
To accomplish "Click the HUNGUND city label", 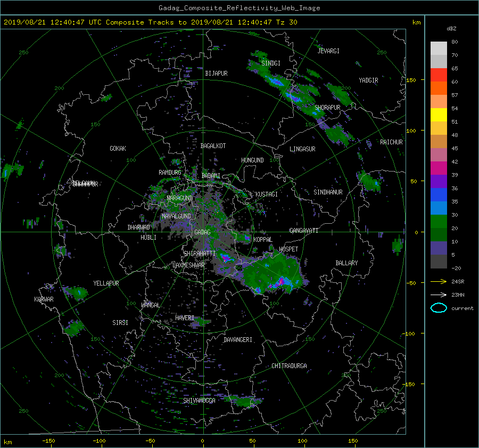I will pyautogui.click(x=252, y=160).
